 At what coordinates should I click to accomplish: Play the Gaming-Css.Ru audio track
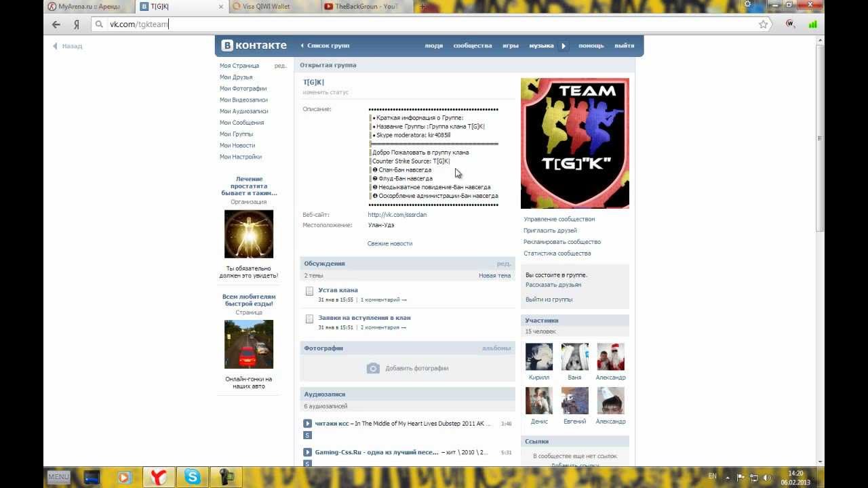(x=307, y=452)
